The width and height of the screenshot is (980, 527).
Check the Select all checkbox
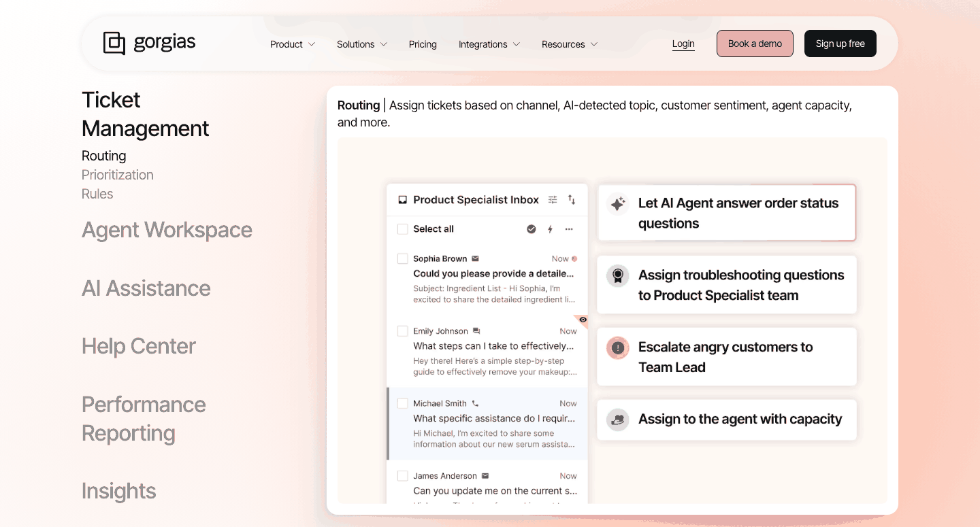(x=403, y=229)
